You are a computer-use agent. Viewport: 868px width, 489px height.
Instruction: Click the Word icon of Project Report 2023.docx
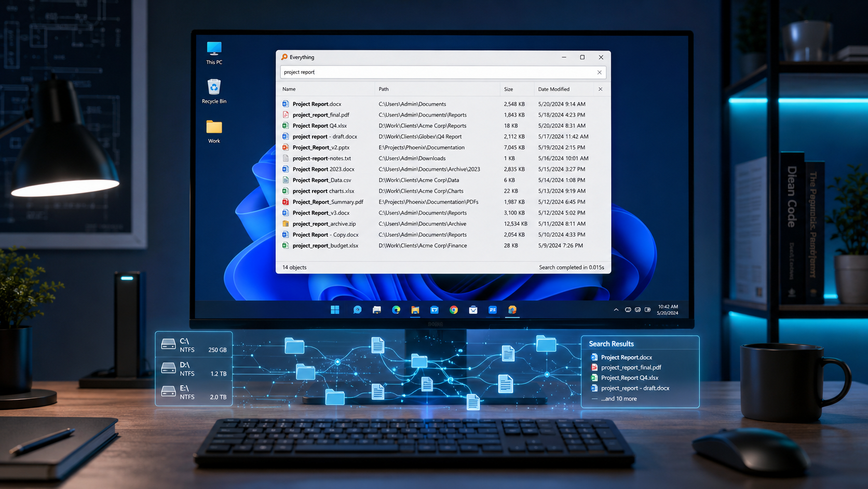pyautogui.click(x=286, y=169)
